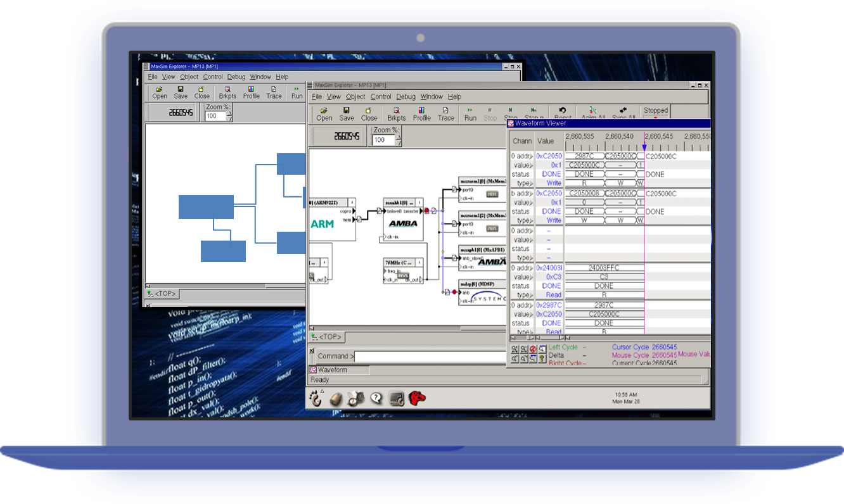
Task: Select the 75MHz clock block in diagram
Action: click(403, 270)
